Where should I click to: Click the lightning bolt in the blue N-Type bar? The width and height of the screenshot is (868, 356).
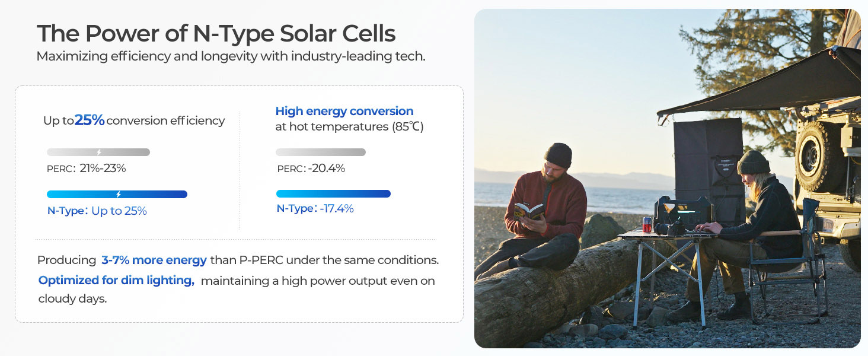click(119, 194)
